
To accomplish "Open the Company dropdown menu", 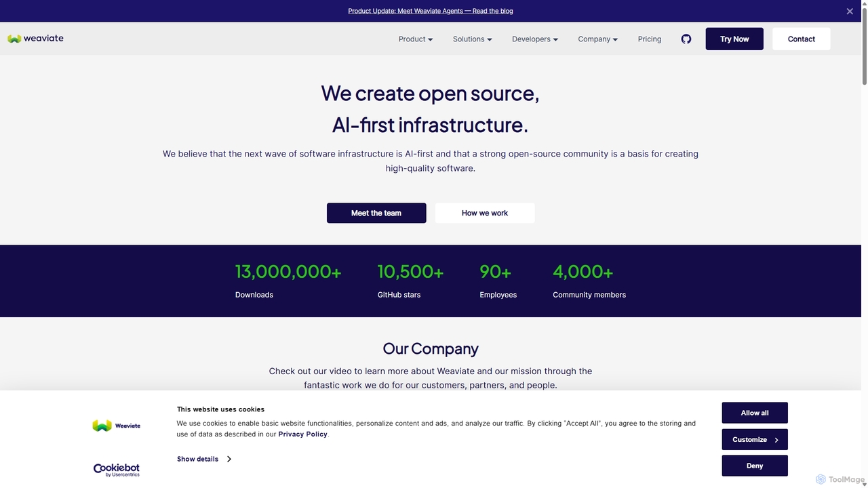I will coord(598,39).
